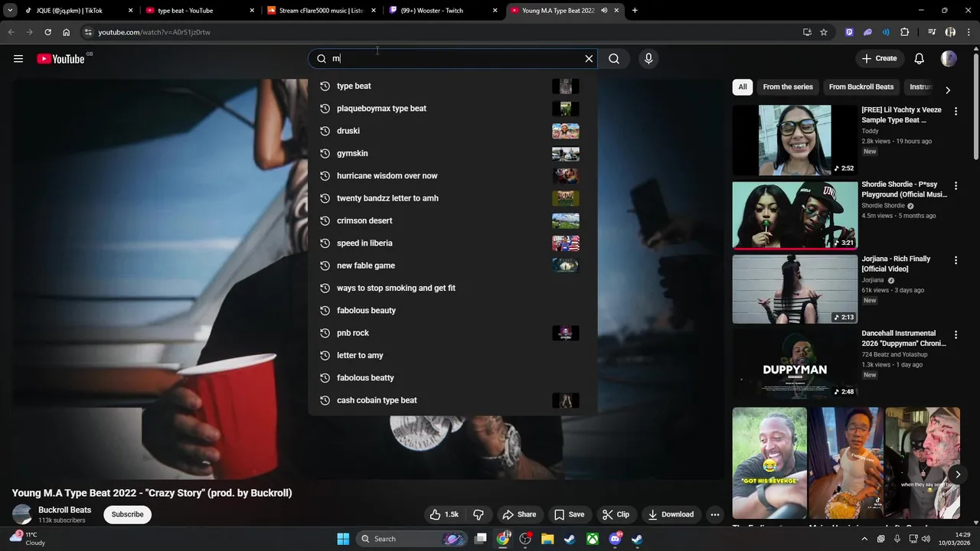Open more video actions ellipsis

pos(714,514)
